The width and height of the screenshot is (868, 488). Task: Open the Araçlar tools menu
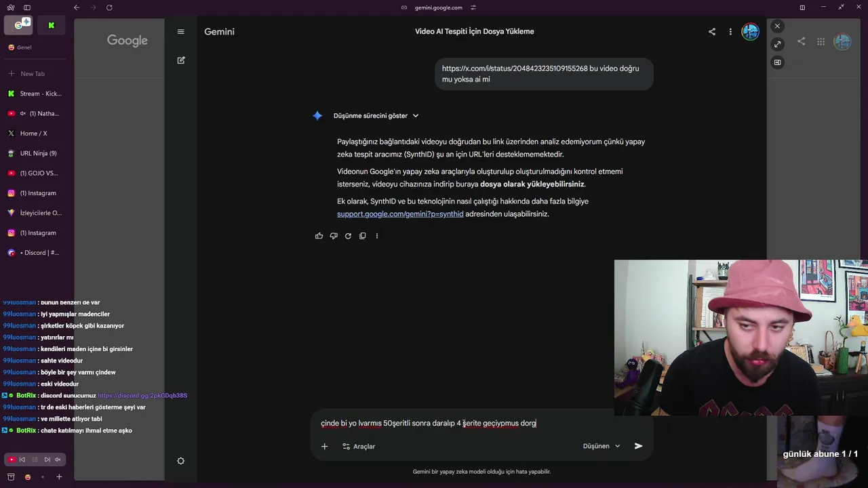point(359,446)
